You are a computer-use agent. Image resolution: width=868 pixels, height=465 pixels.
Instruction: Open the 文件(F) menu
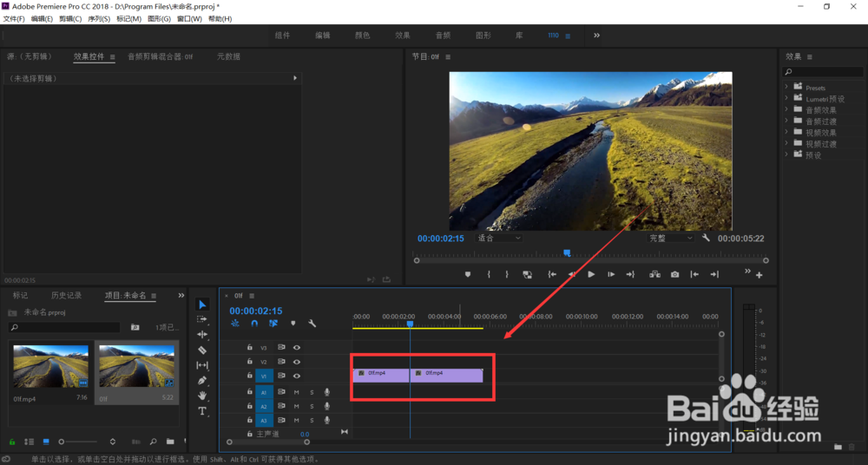[14, 19]
